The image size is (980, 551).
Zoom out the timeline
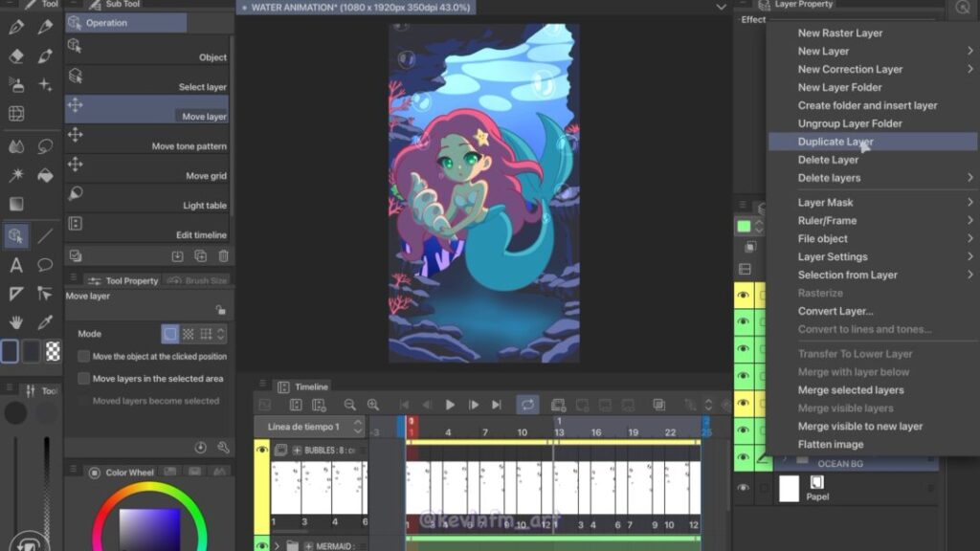pyautogui.click(x=350, y=405)
